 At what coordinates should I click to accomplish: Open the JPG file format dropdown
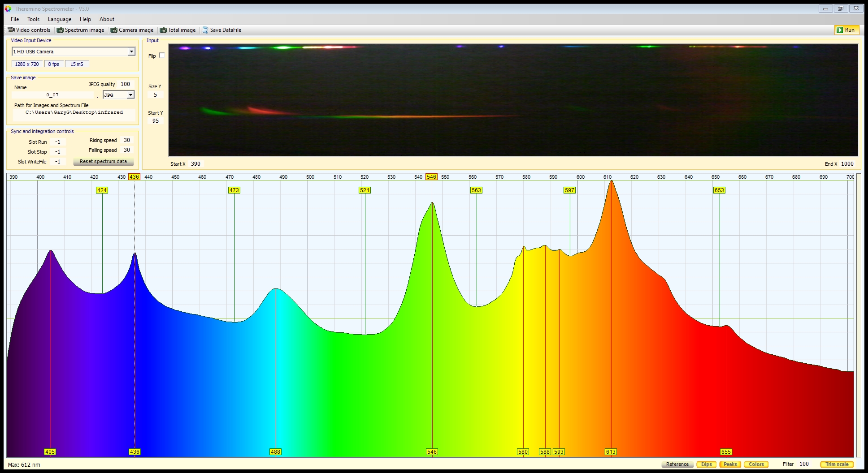click(130, 95)
